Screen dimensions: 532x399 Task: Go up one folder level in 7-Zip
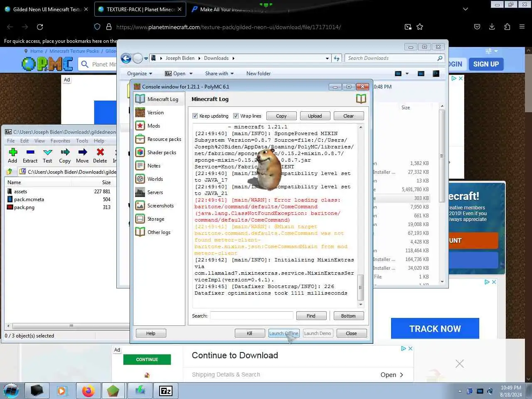[10, 172]
